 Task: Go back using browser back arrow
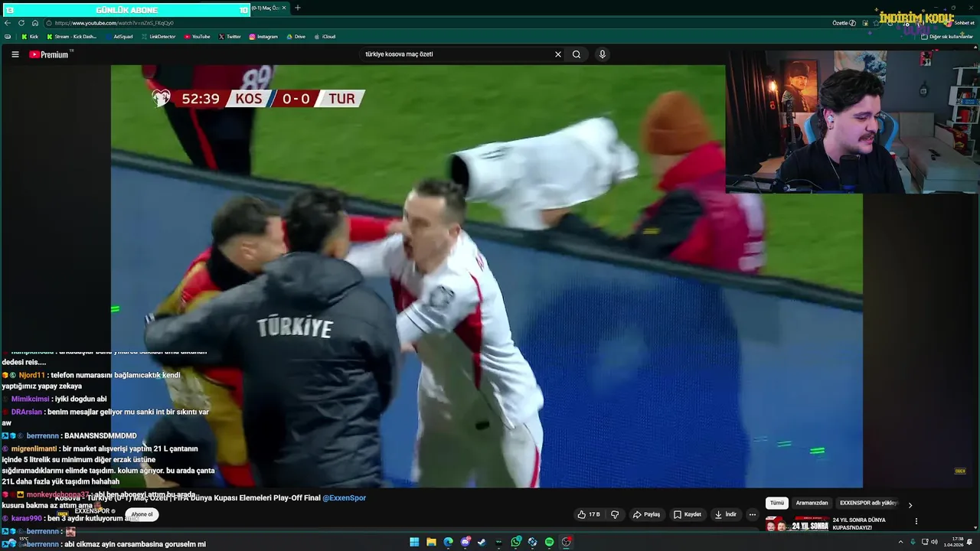coord(8,23)
